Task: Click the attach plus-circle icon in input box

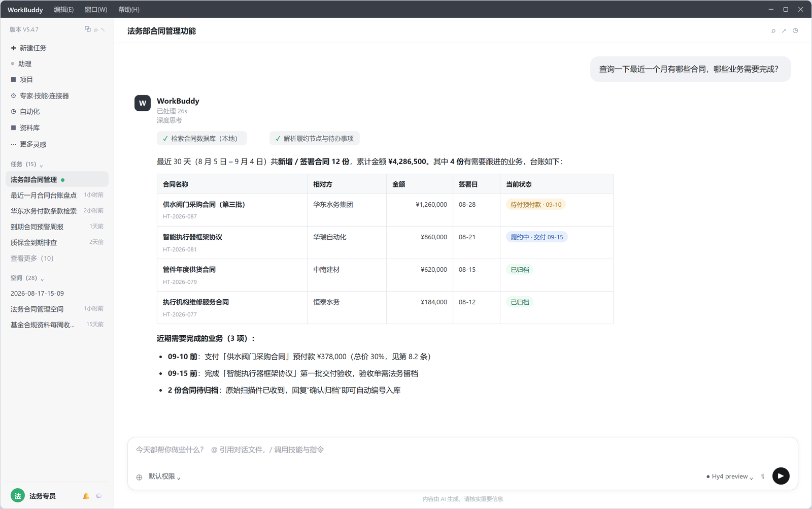Action: coord(139,477)
